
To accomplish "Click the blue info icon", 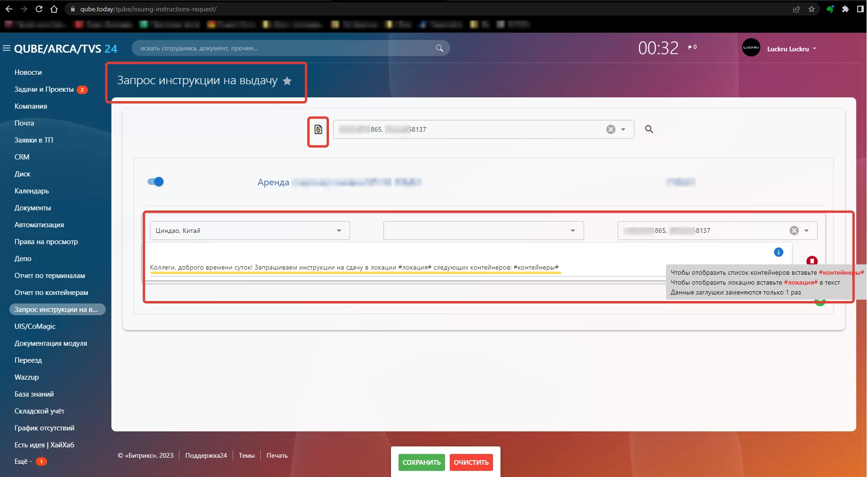I will 778,252.
